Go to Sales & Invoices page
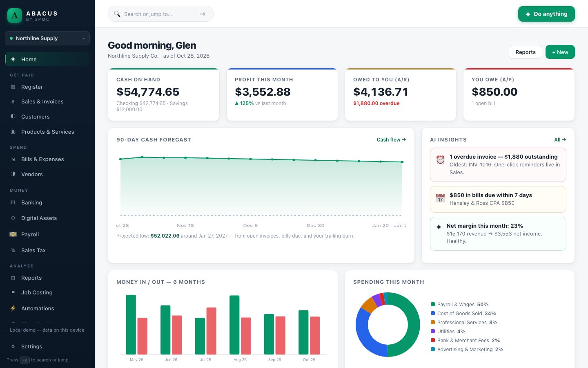 pos(47,101)
